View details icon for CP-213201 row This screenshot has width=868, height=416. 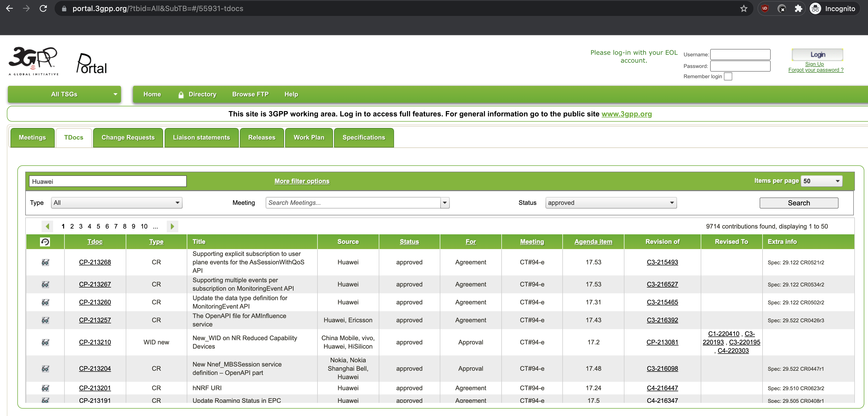tap(45, 388)
